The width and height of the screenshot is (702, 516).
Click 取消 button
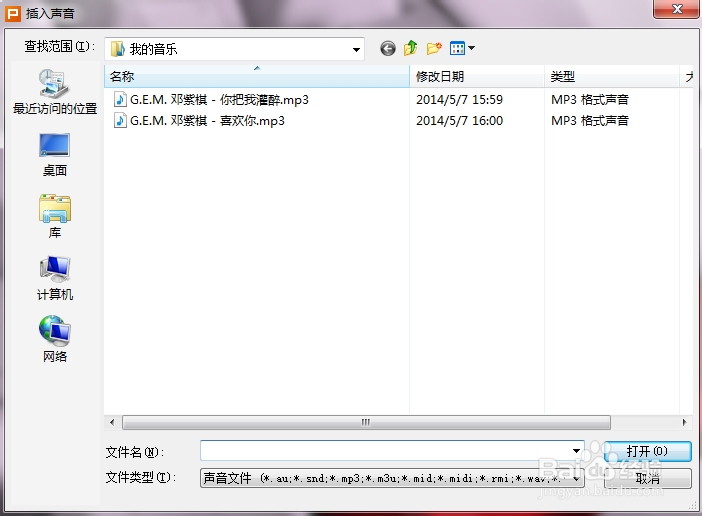[647, 478]
